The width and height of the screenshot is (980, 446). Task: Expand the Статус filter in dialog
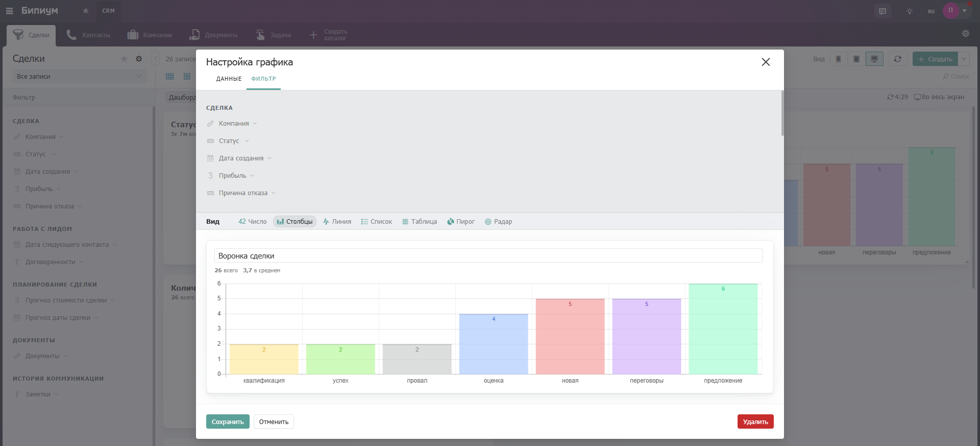pyautogui.click(x=229, y=141)
